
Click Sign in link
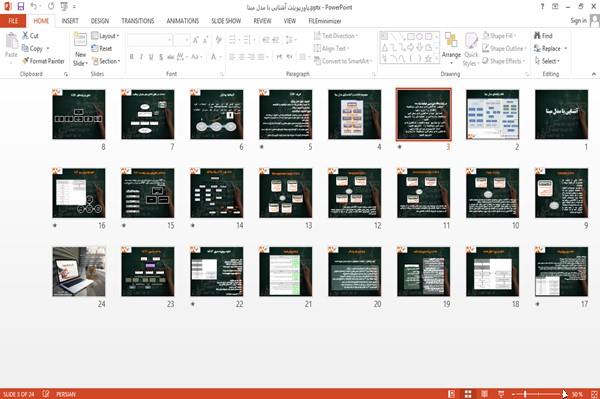[x=578, y=21]
